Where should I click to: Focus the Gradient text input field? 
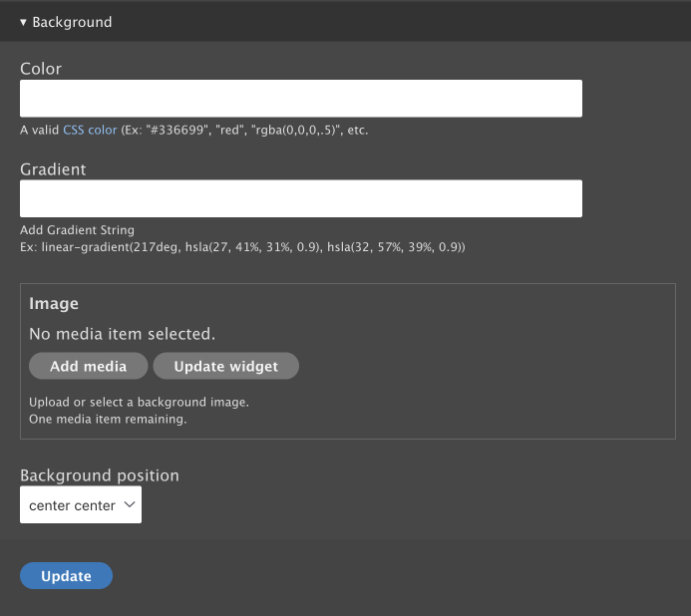tap(300, 198)
